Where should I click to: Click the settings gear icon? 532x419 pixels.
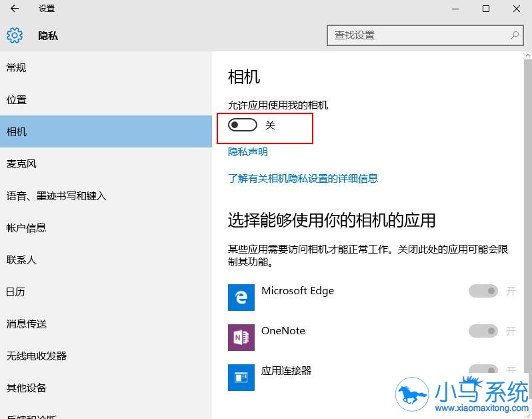click(x=15, y=35)
